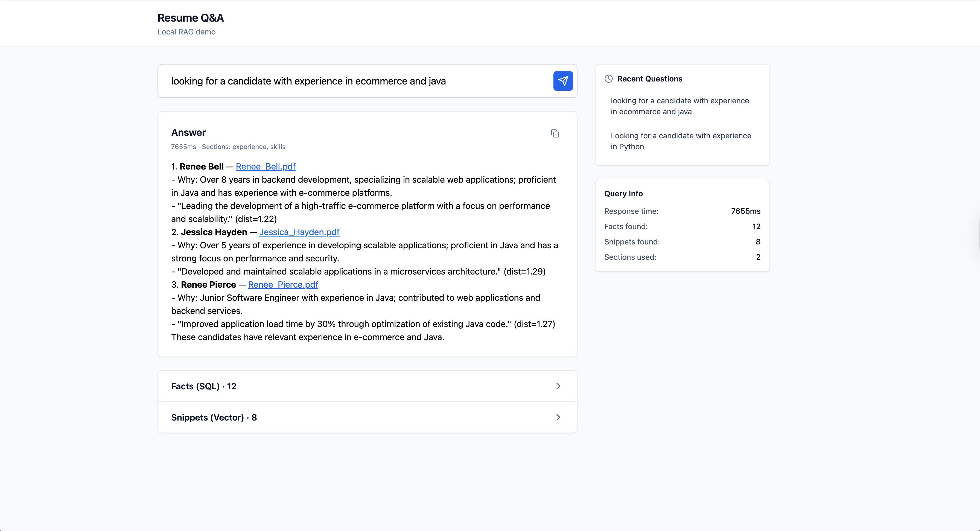The width and height of the screenshot is (980, 531).
Task: Click the 7655ms response time value
Action: click(745, 211)
